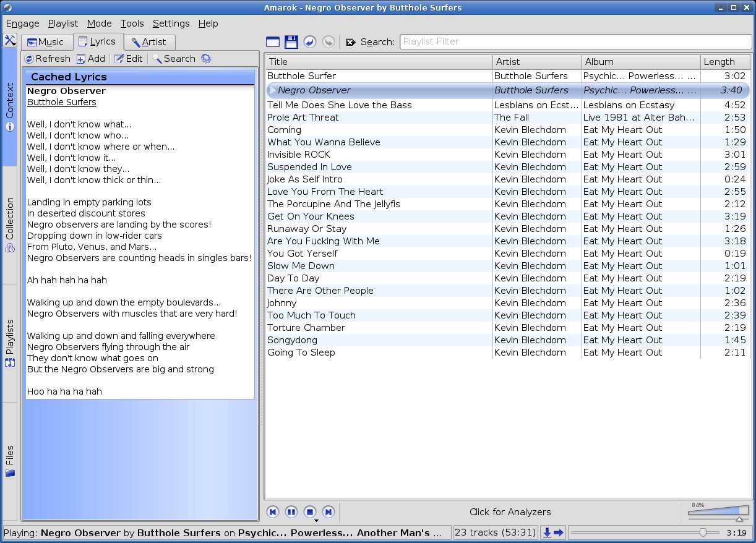This screenshot has height=543, width=756.
Task: Select 'The Porcupine And The Jellyfis' track
Action: pyautogui.click(x=507, y=204)
